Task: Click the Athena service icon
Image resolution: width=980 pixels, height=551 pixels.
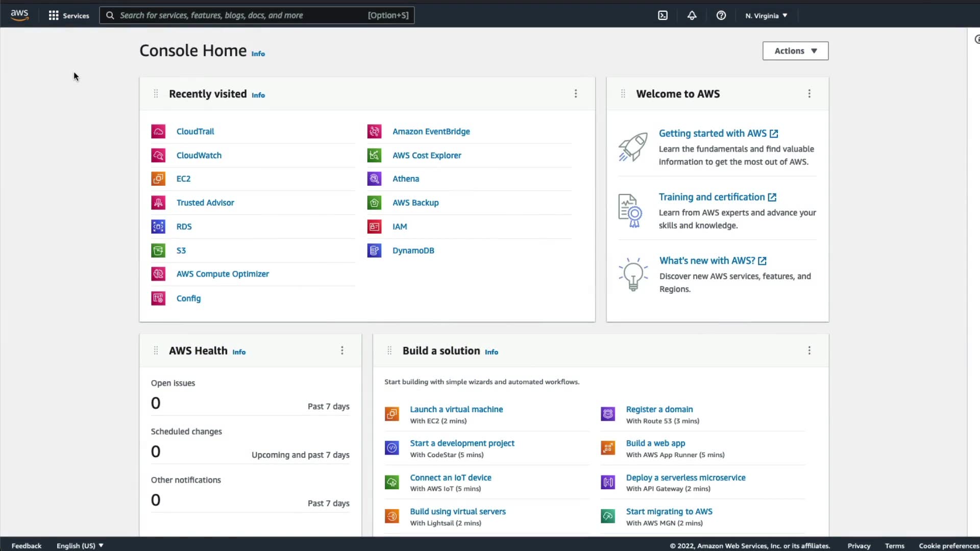Action: [x=374, y=179]
